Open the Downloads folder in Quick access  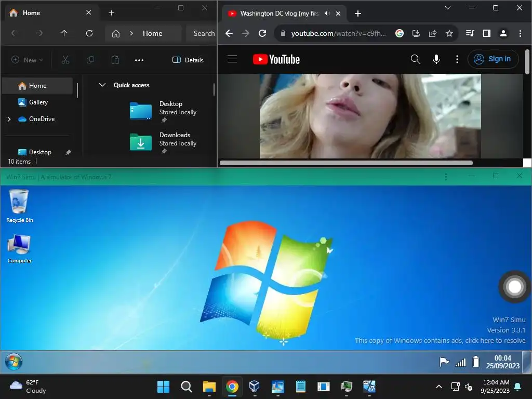point(163,142)
